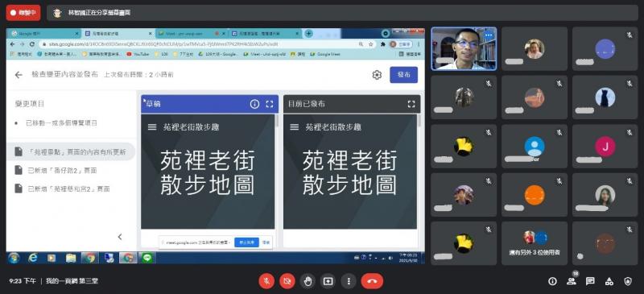Raise hand using the hand icon
The height and width of the screenshot is (294, 644).
click(x=308, y=281)
